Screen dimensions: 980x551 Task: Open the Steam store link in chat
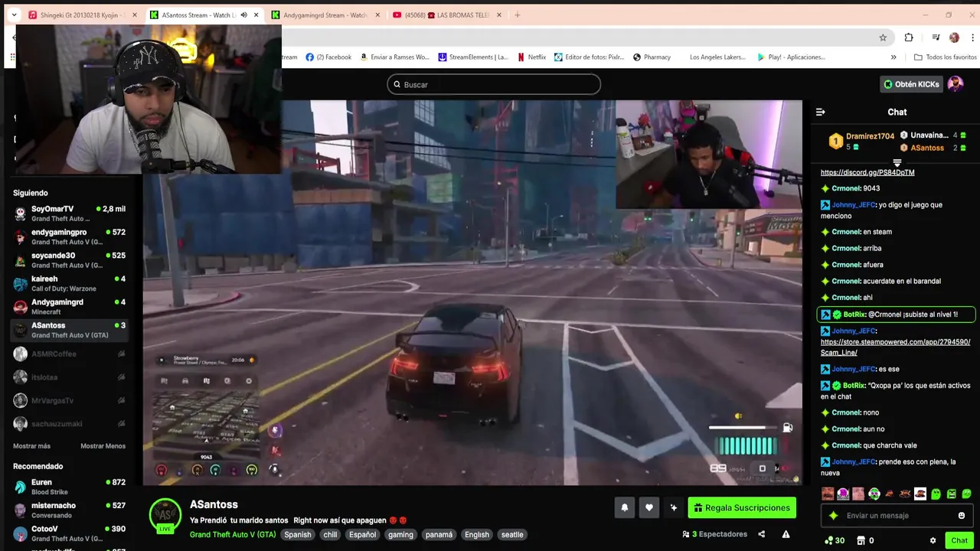pos(895,347)
